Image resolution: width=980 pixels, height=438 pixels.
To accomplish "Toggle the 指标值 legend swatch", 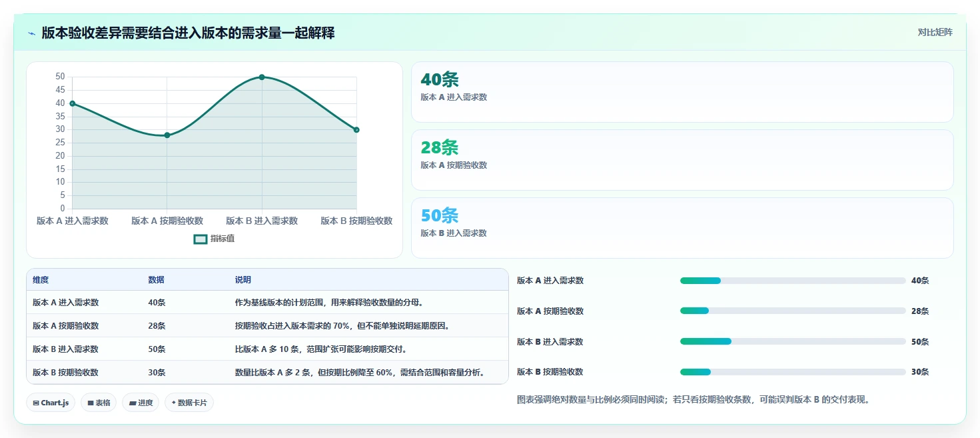I will 201,239.
